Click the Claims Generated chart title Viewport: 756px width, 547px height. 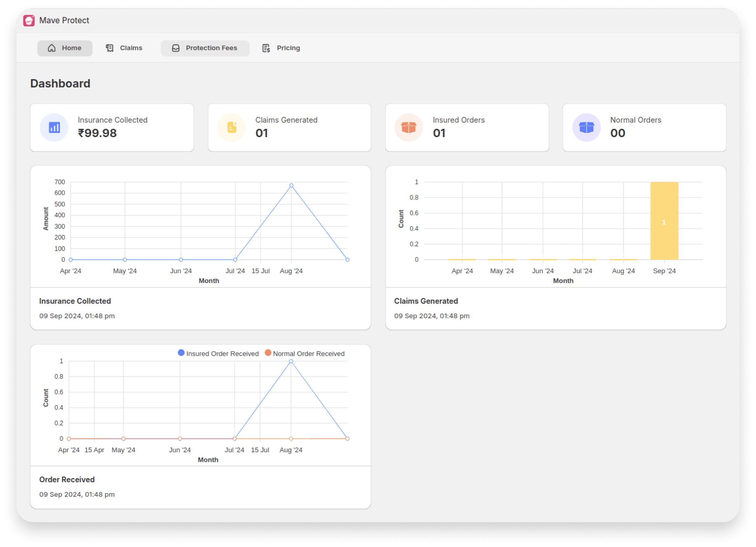pyautogui.click(x=426, y=301)
